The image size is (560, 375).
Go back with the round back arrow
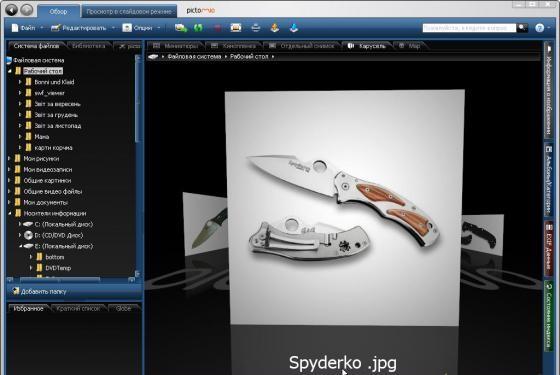coord(11,10)
